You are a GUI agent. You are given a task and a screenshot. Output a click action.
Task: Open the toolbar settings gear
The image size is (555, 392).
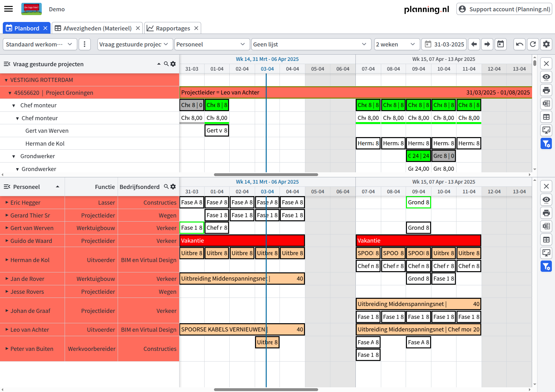click(x=546, y=44)
